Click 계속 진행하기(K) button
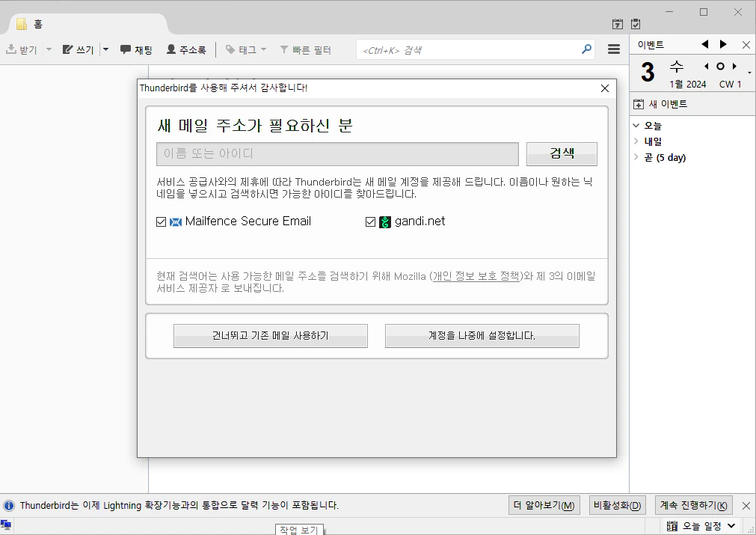This screenshot has width=756, height=535. pos(694,505)
